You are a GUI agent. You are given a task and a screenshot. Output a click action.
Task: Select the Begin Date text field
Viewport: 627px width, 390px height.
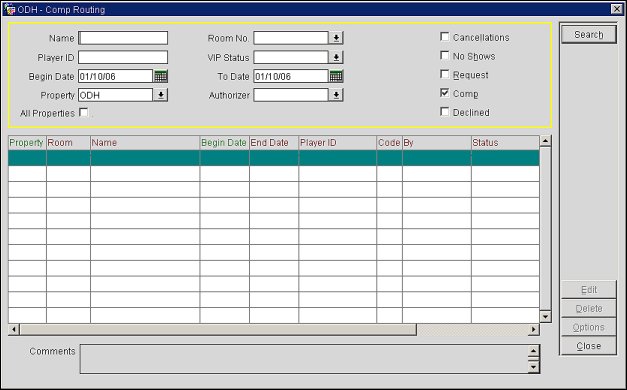(x=116, y=76)
